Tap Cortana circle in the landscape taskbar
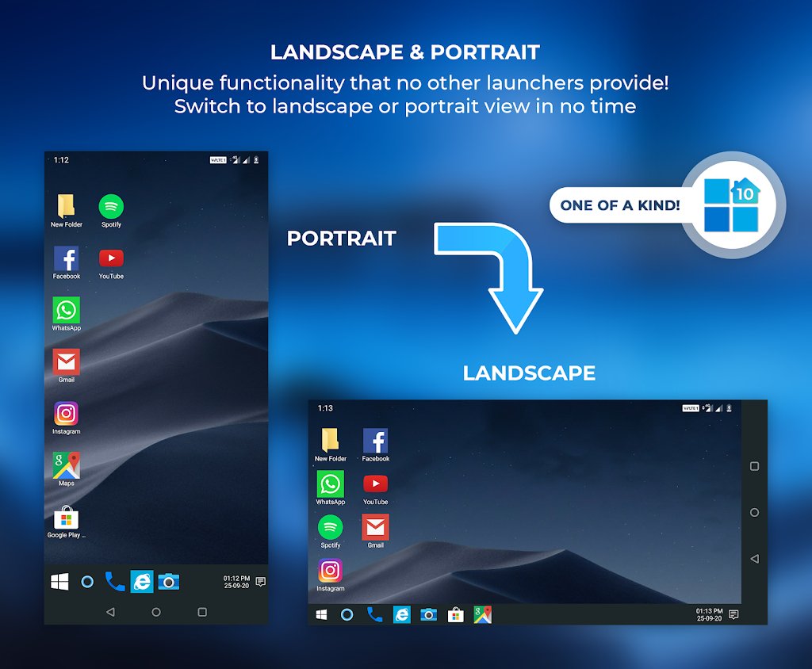The image size is (812, 669). click(x=347, y=614)
